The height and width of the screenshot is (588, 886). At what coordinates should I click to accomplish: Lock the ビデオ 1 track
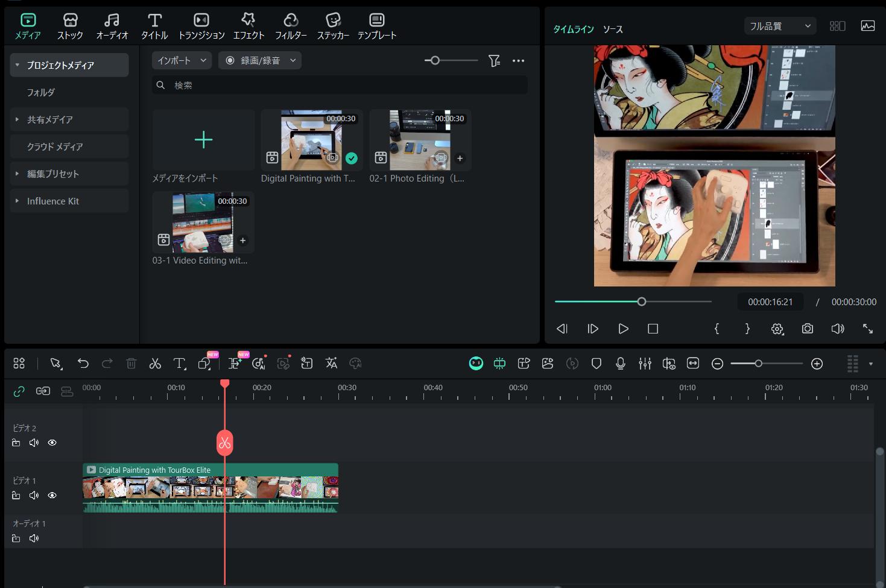[x=16, y=496]
